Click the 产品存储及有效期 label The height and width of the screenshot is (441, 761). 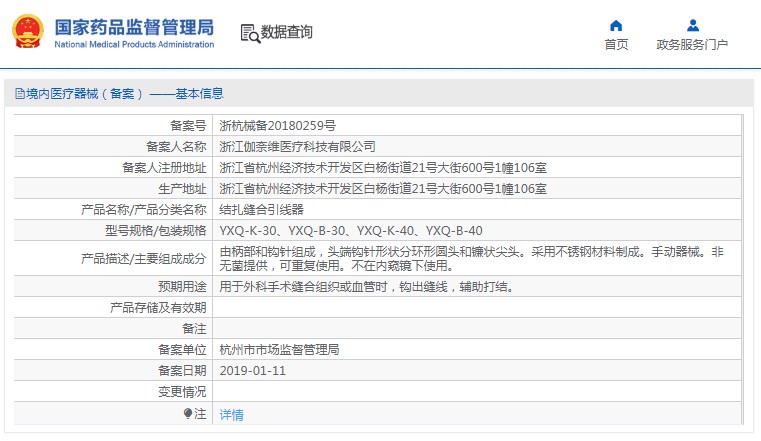click(x=158, y=308)
